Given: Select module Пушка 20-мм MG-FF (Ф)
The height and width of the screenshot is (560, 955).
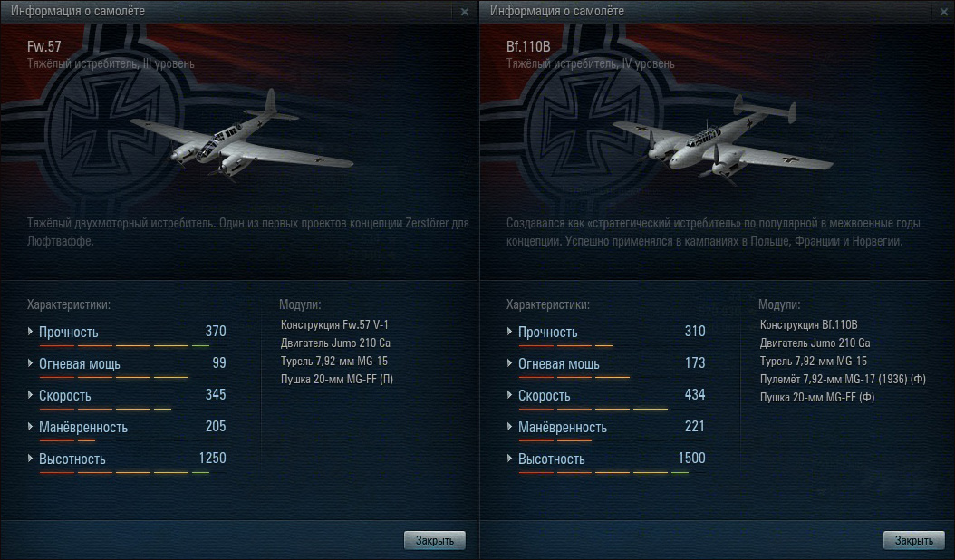Looking at the screenshot, I should click(x=817, y=397).
